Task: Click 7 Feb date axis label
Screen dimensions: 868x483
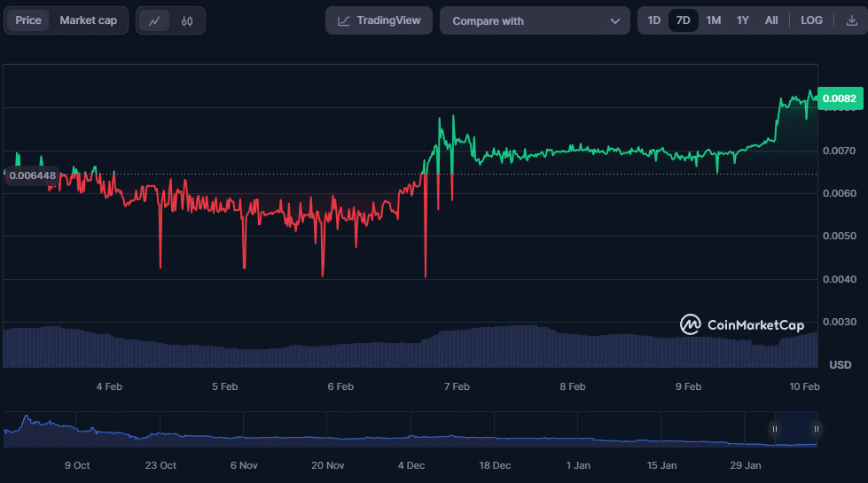Action: click(457, 386)
